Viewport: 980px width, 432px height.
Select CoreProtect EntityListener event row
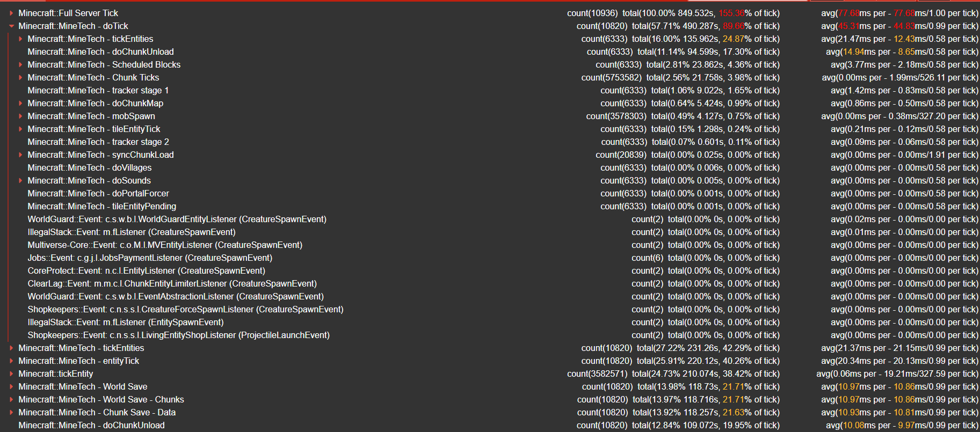click(x=146, y=270)
